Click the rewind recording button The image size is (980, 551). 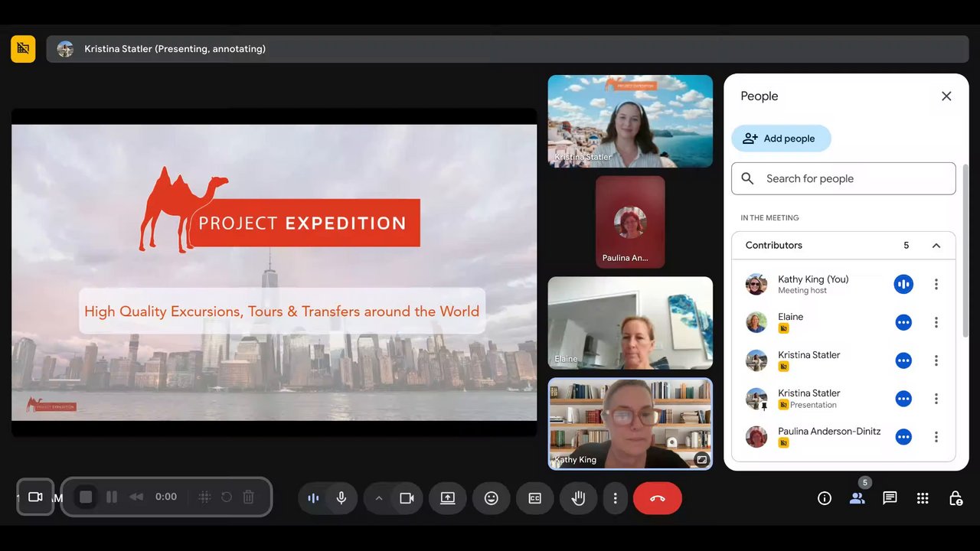point(136,497)
